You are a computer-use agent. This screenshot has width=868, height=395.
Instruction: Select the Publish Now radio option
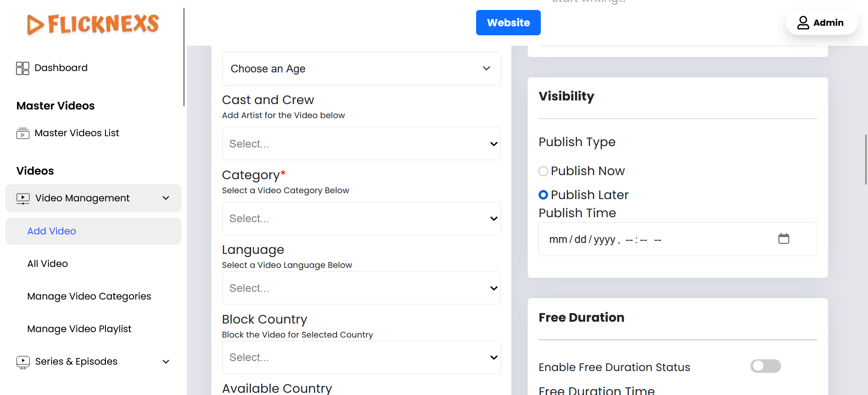point(543,171)
